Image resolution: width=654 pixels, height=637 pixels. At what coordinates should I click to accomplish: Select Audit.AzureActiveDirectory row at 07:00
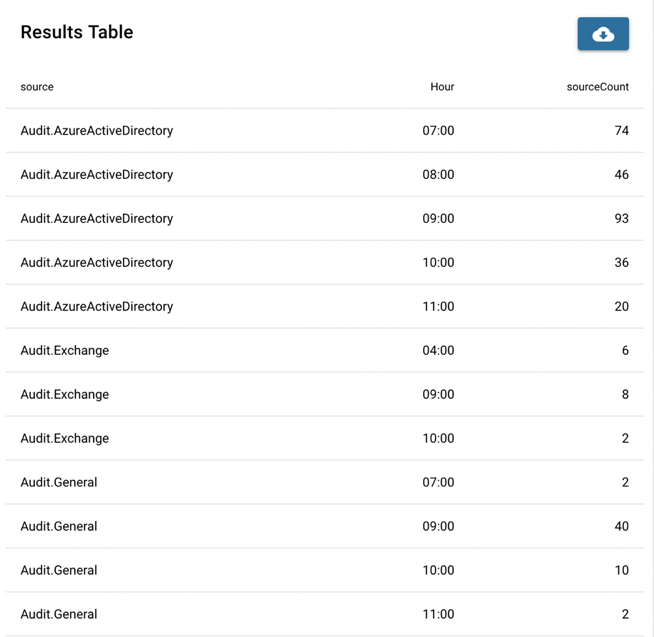click(x=324, y=131)
